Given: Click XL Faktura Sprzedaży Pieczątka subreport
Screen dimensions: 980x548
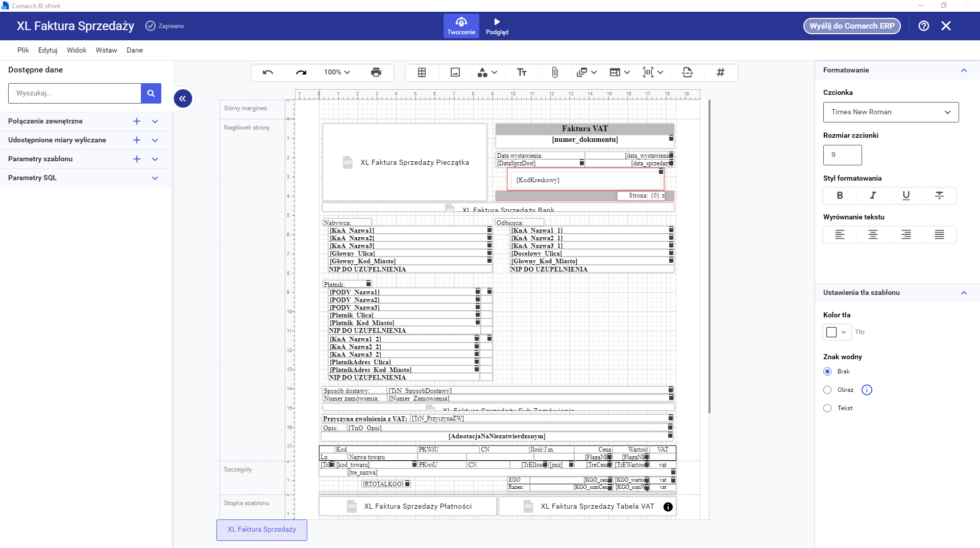Looking at the screenshot, I should (x=405, y=162).
